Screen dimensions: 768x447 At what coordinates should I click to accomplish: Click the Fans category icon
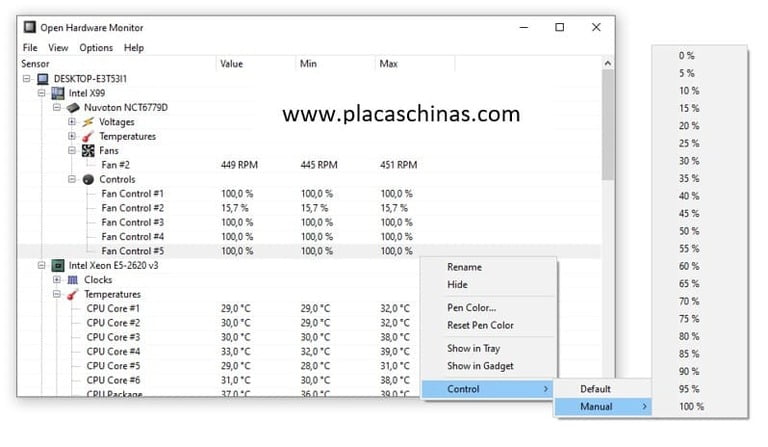tap(88, 151)
